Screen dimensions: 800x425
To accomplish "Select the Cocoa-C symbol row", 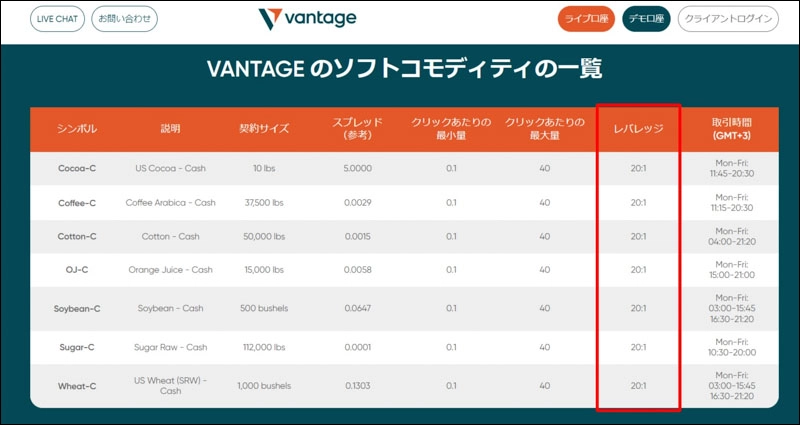I will (77, 168).
